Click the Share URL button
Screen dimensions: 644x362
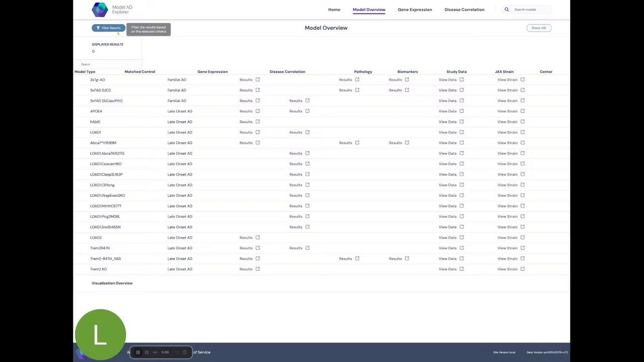tap(539, 28)
